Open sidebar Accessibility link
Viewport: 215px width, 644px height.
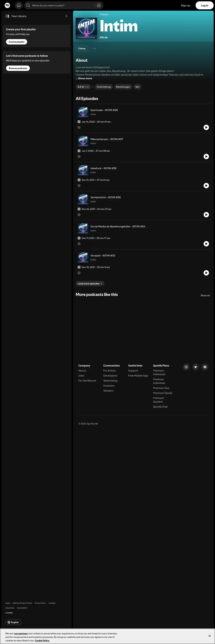22,608
